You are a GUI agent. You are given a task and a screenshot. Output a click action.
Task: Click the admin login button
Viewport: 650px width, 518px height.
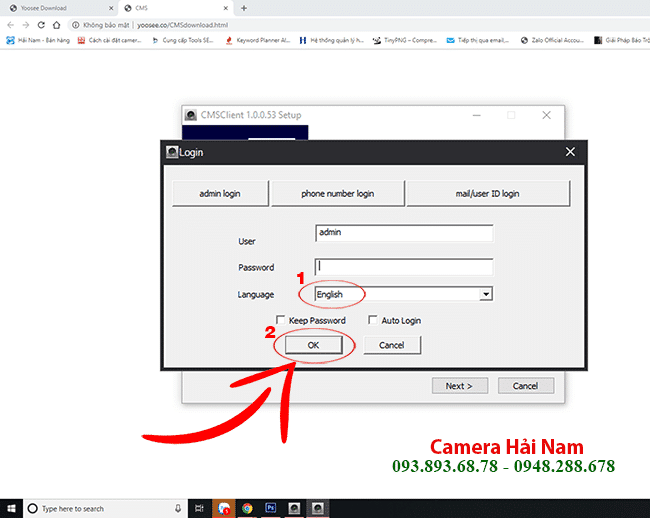click(220, 194)
